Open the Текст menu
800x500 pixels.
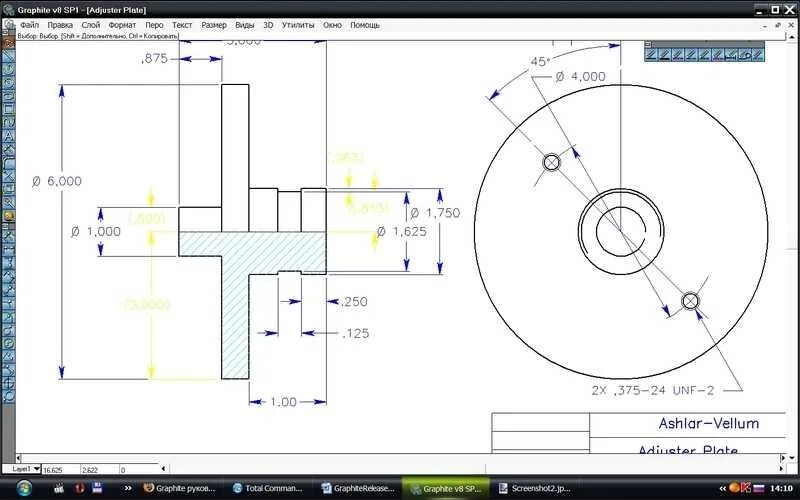[182, 25]
